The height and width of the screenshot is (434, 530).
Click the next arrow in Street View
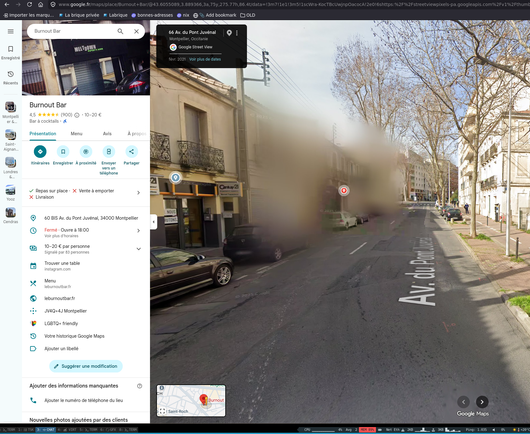pyautogui.click(x=482, y=402)
